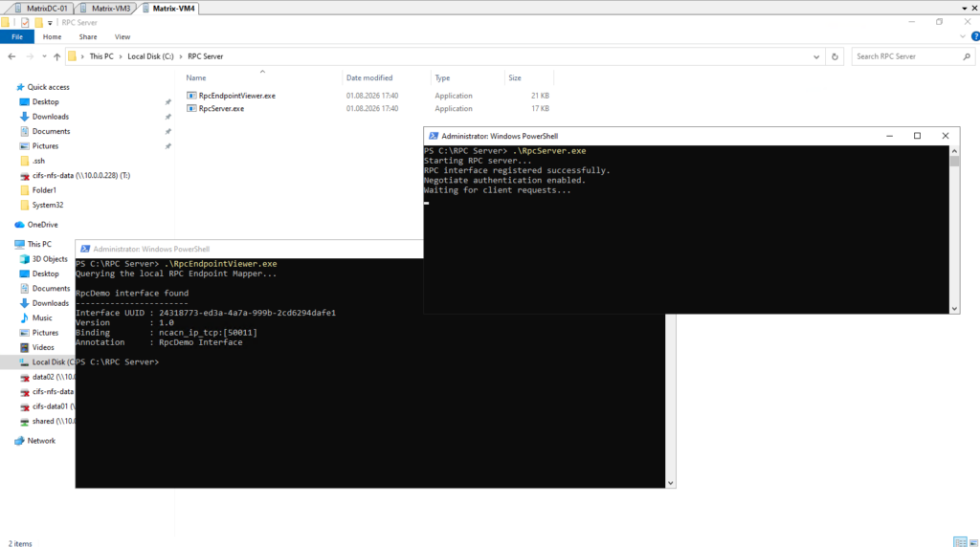Open 3D Objects folder
980x547 pixels.
pos(50,259)
